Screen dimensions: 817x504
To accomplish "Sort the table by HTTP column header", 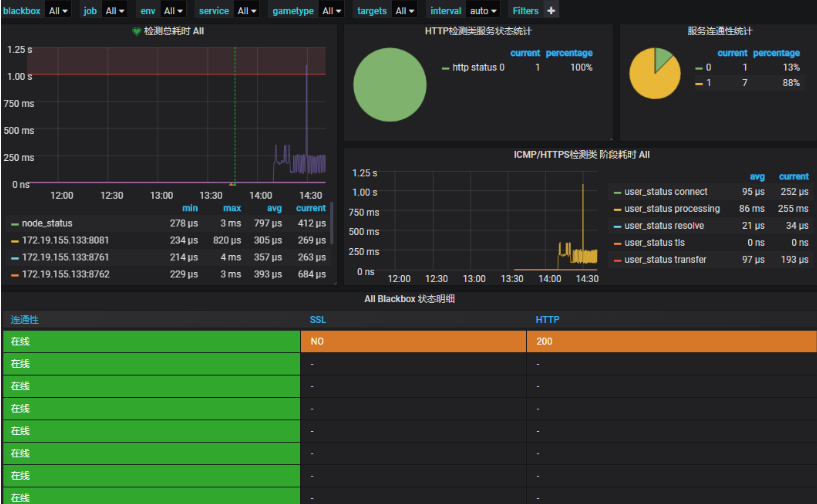I will click(x=547, y=319).
